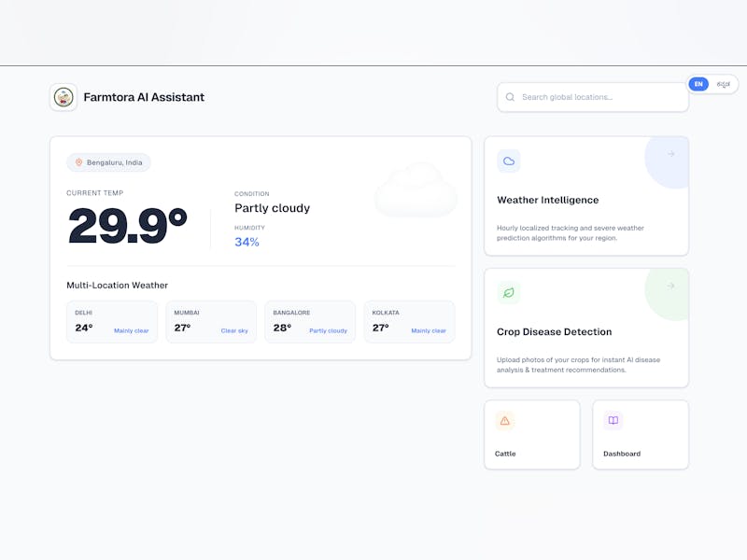This screenshot has height=560, width=747.
Task: Click the location pin icon beside Bengaluru
Action: pos(78,162)
